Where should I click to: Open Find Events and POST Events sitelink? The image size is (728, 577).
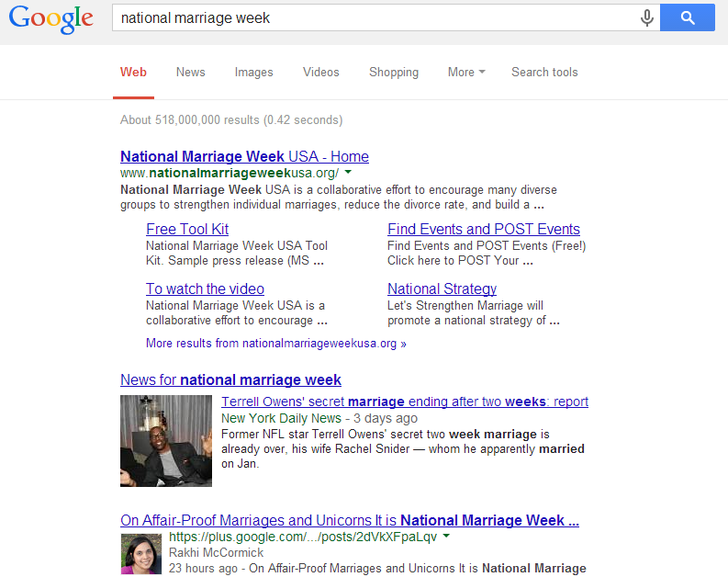(483, 229)
